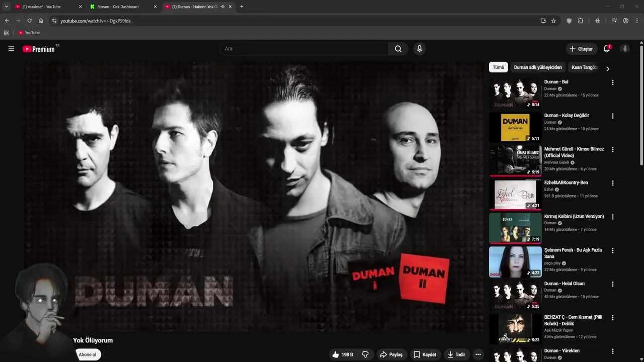Image resolution: width=644 pixels, height=362 pixels.
Task: Open notifications bell
Action: (x=607, y=49)
